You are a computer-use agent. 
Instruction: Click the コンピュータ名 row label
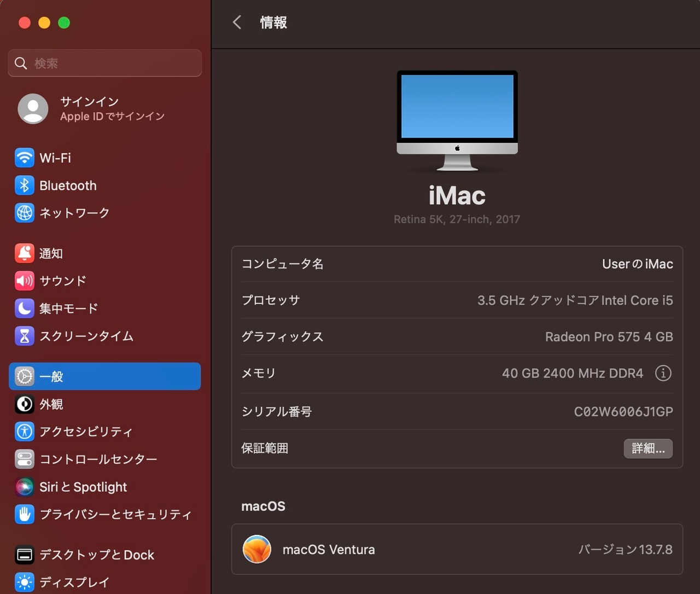[283, 264]
